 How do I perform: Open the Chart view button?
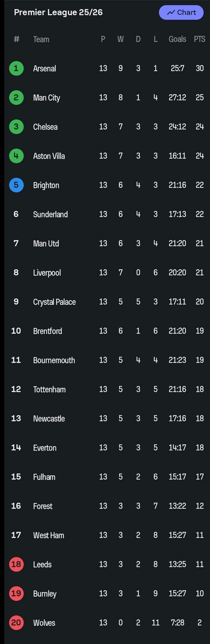pos(181,12)
